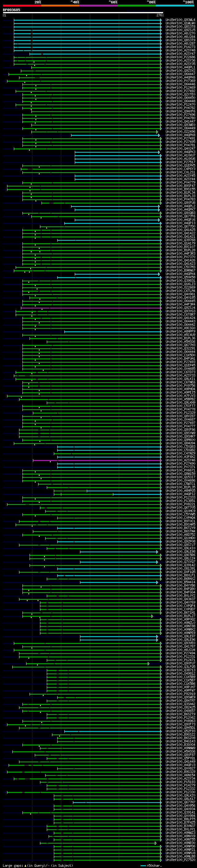Click label UniRef100_A4QPK3
Image resolution: width=197 pixels, height=868 pixels.
pos(180,152)
